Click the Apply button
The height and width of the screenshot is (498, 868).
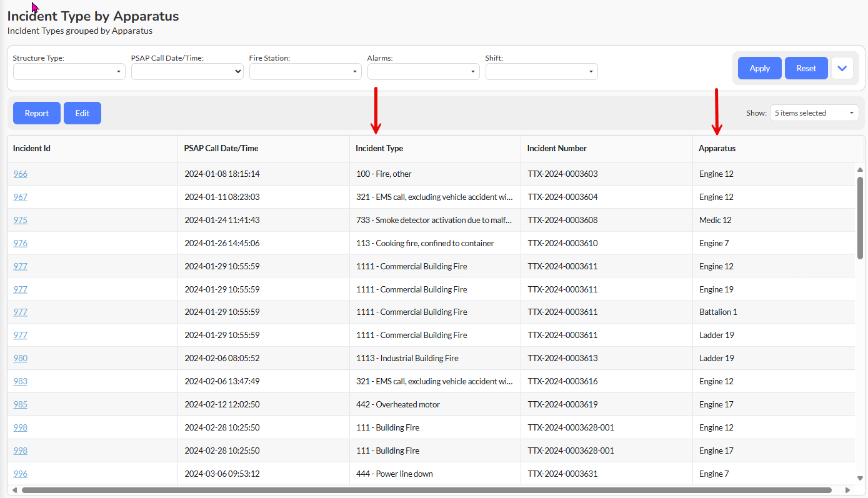759,68
